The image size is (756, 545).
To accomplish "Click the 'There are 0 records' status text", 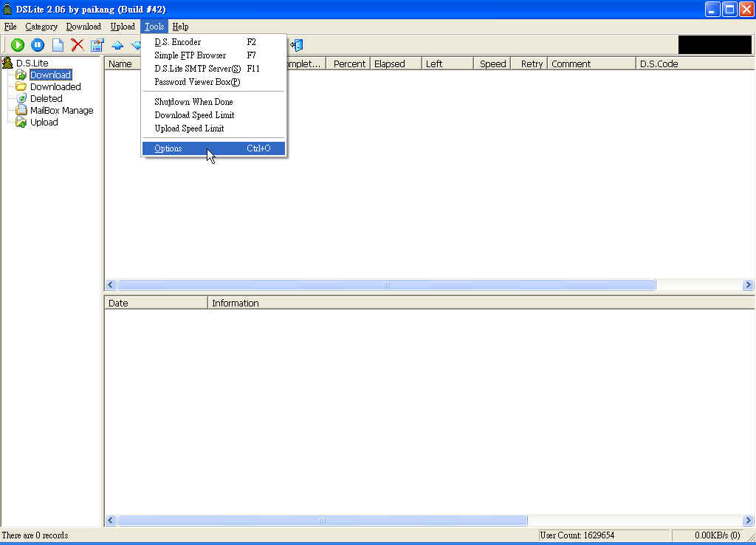I will (x=35, y=535).
